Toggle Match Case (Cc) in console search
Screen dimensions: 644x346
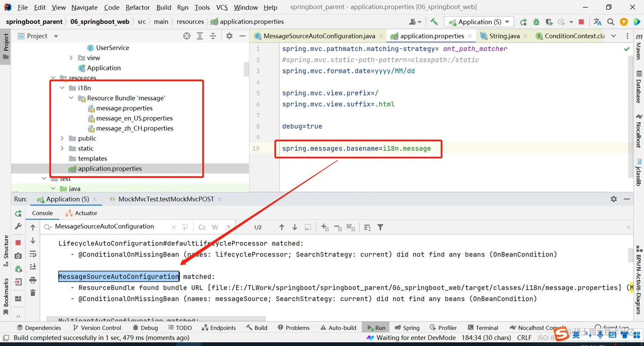[x=202, y=227]
